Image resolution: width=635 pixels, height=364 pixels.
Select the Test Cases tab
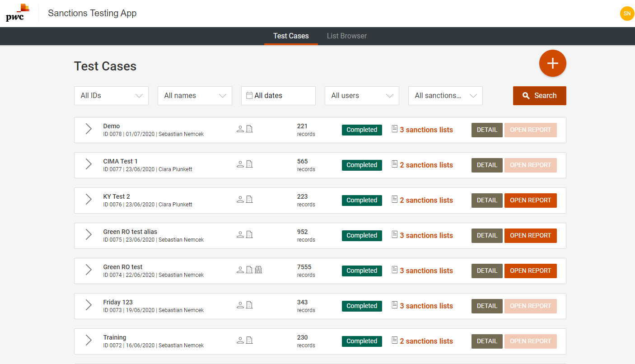291,36
